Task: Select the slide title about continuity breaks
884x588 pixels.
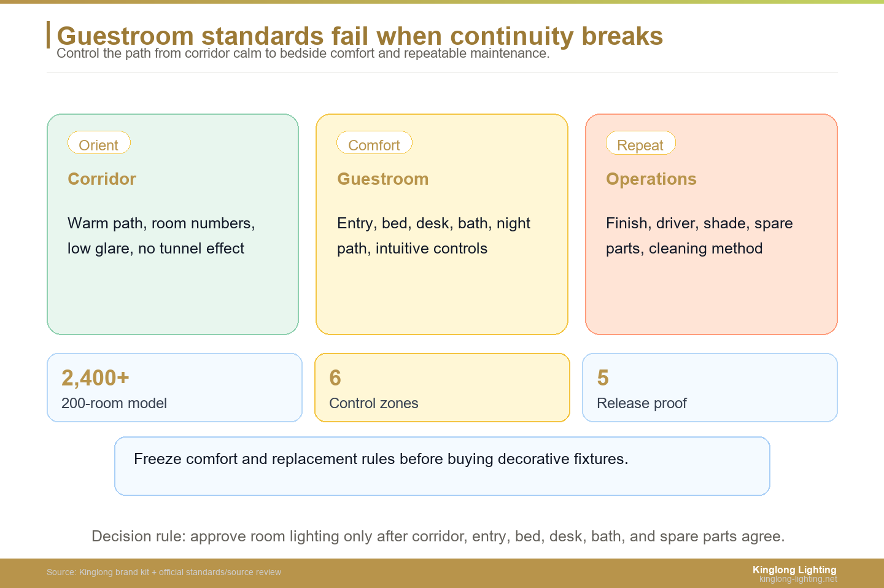Action: point(360,36)
